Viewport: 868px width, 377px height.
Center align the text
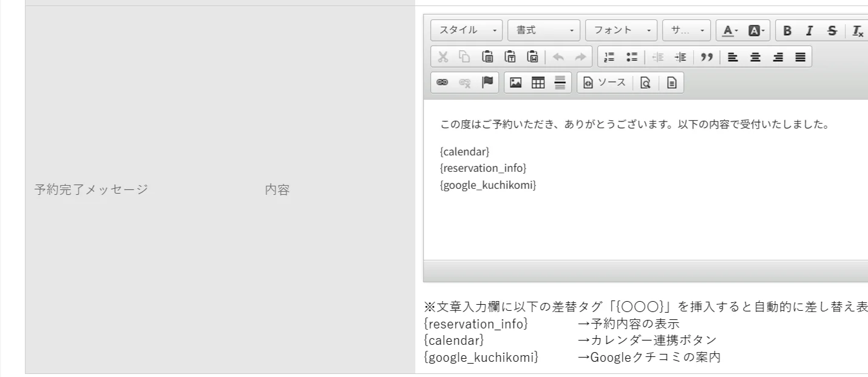[756, 57]
